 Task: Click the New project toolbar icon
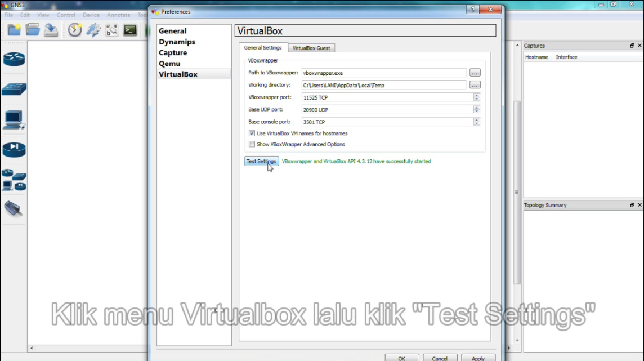(14, 30)
